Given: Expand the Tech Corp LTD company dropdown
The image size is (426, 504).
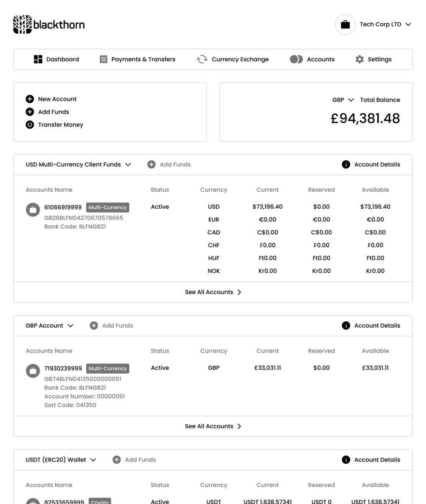Looking at the screenshot, I should point(408,25).
